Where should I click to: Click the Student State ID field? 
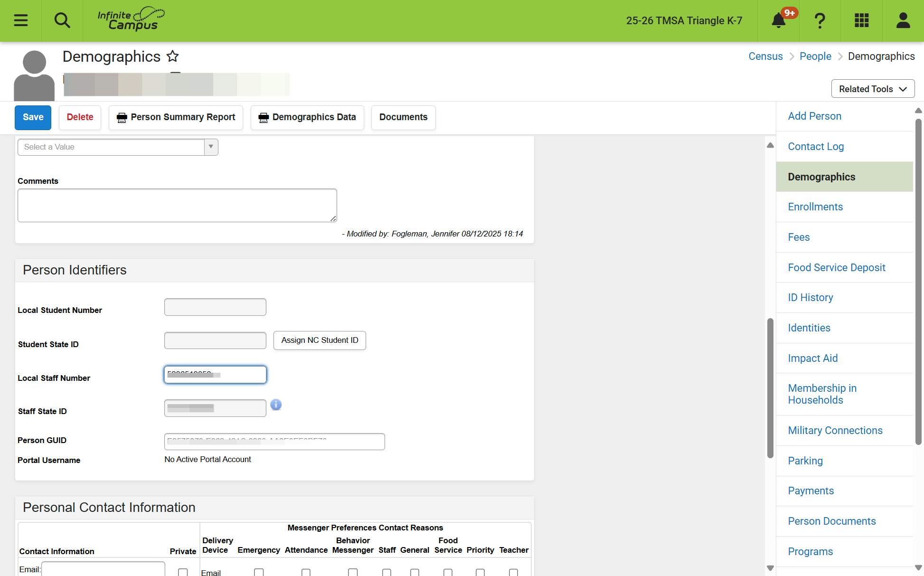[215, 340]
